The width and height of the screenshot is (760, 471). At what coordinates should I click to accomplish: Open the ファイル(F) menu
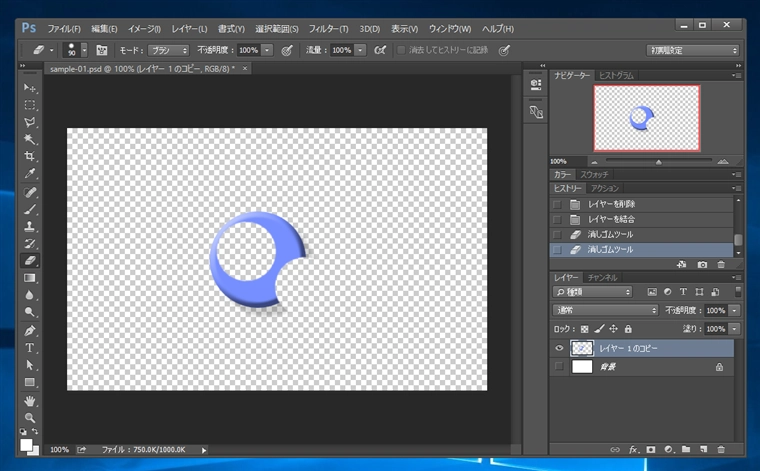63,29
